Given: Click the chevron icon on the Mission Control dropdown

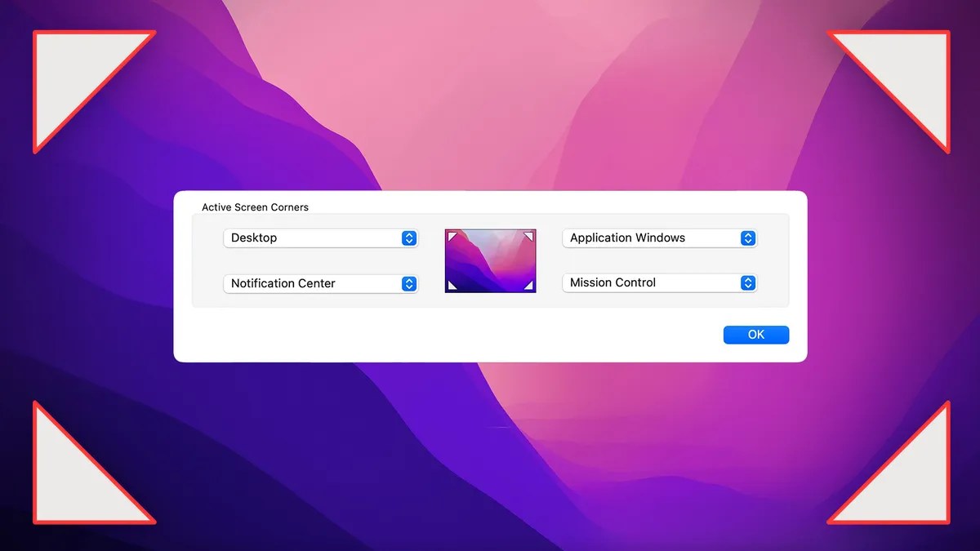Looking at the screenshot, I should coord(747,282).
